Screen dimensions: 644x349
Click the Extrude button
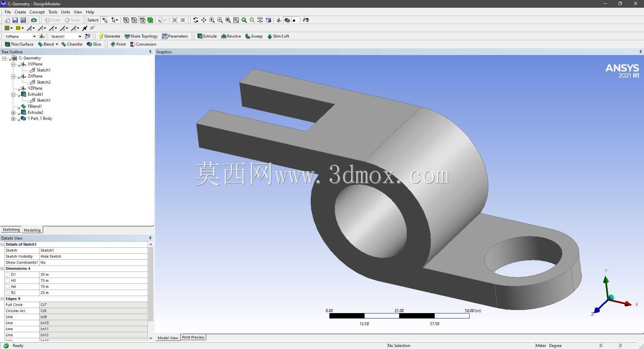point(207,36)
